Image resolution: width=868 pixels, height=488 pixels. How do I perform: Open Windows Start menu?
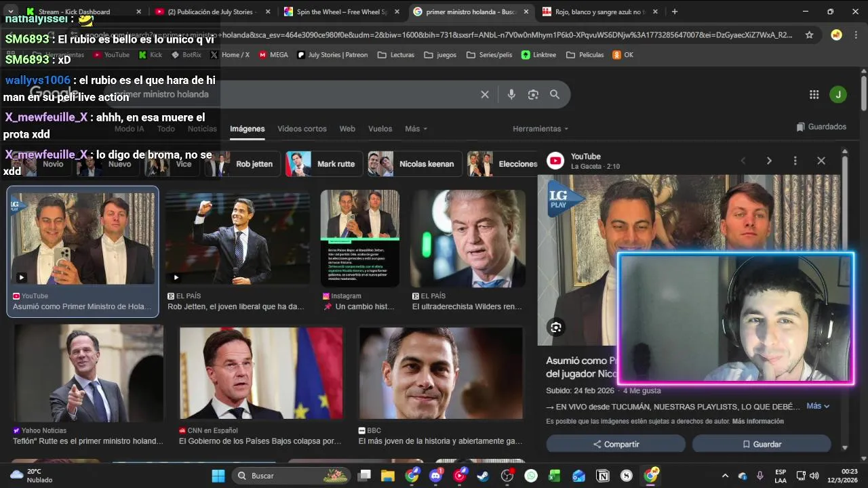click(218, 476)
